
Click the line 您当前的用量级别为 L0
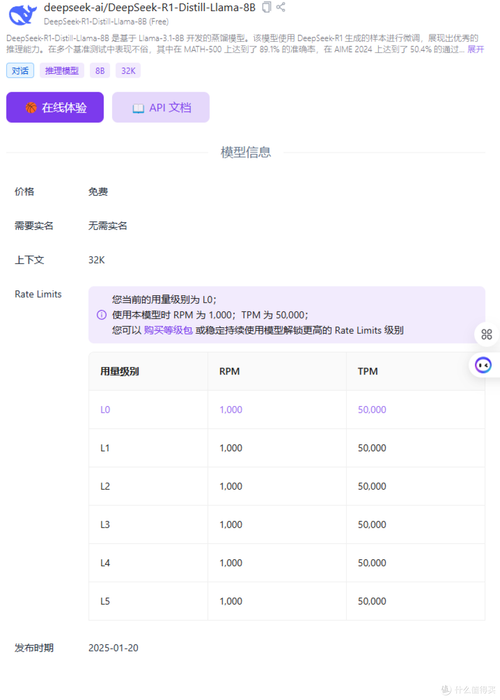tap(164, 300)
